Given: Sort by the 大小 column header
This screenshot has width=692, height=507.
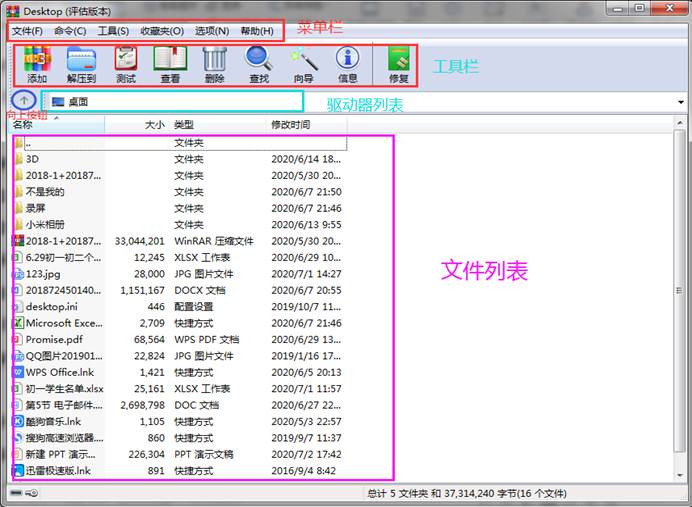Looking at the screenshot, I should coord(154,125).
